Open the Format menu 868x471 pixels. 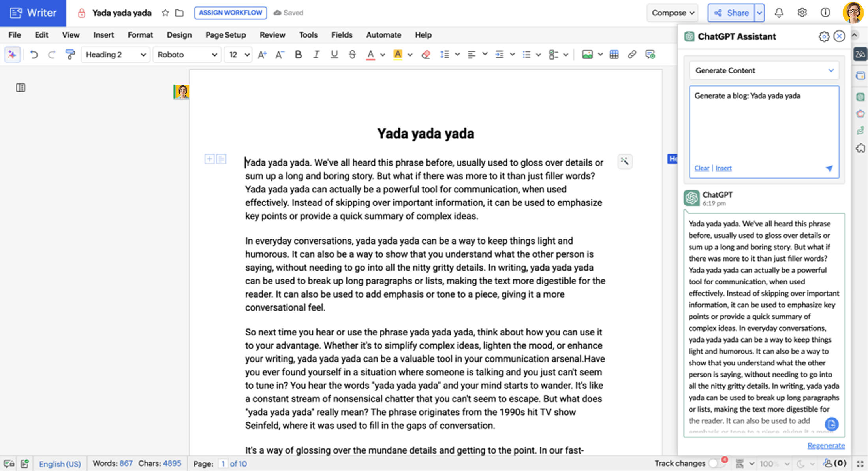point(140,35)
